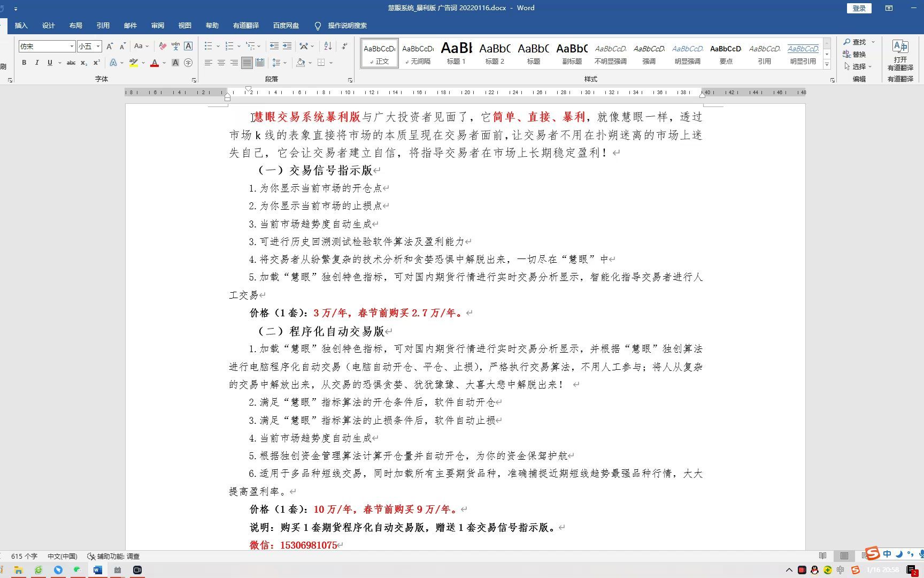Click the numbering list icon
924x578 pixels.
tap(229, 46)
